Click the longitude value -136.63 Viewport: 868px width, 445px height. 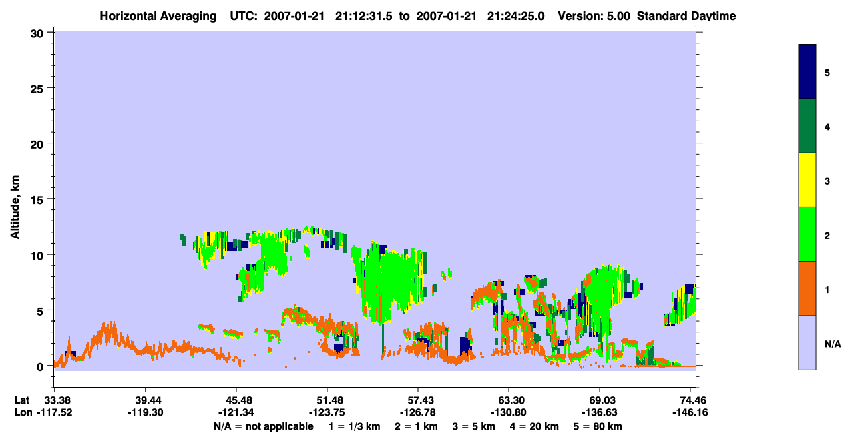[600, 413]
